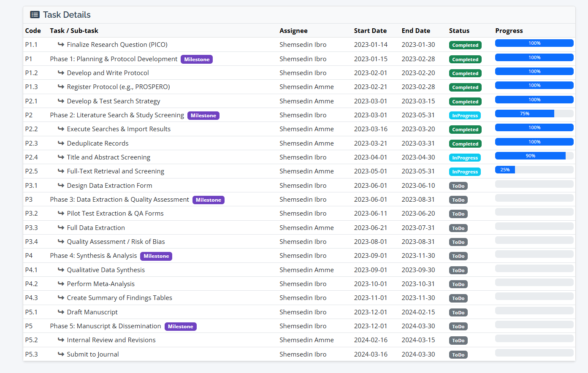Click the sub-task arrow beside Full Data Extraction
Image resolution: width=588 pixels, height=373 pixels.
61,227
